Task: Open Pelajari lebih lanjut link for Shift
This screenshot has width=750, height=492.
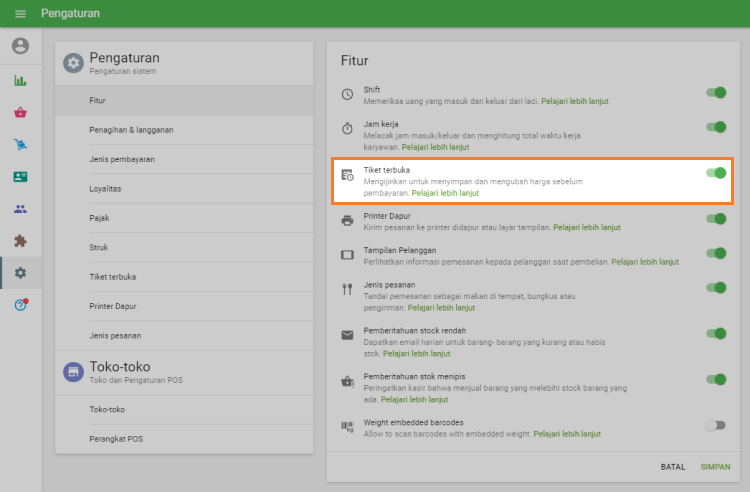Action: coord(574,101)
